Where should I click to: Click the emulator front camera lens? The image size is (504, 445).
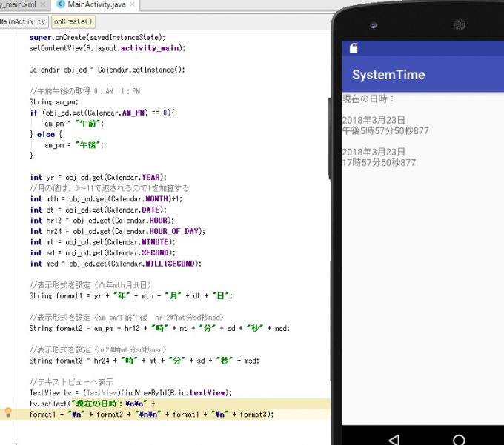coord(373,24)
